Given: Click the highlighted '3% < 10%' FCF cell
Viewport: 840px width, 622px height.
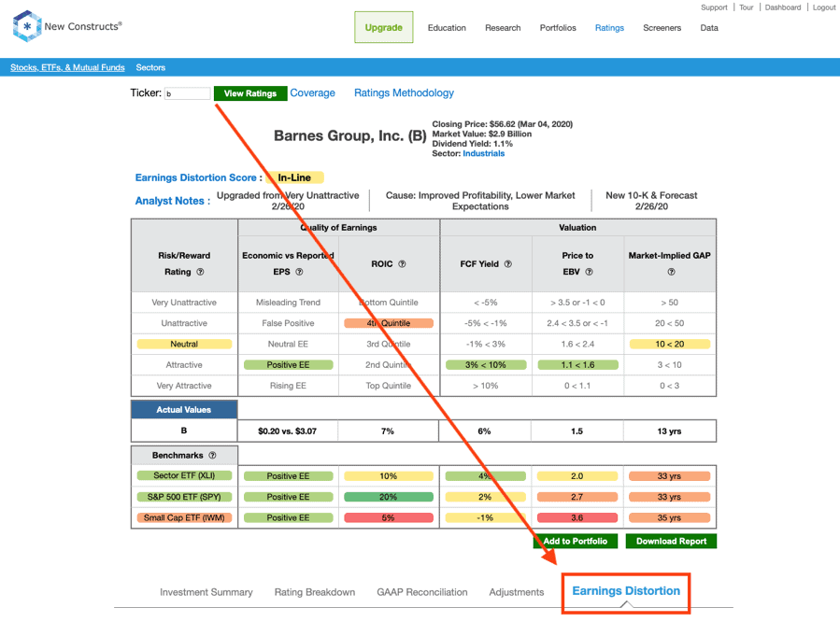Looking at the screenshot, I should pyautogui.click(x=486, y=365).
